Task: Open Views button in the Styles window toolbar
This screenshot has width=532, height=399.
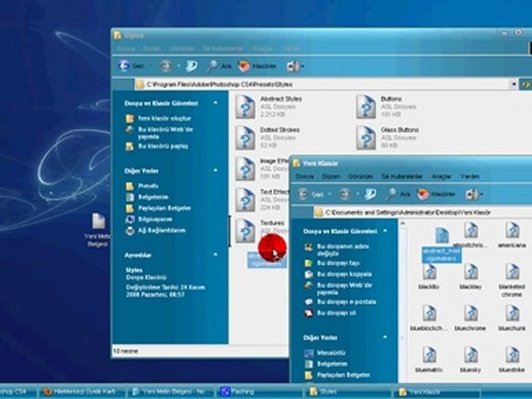Action: pos(294,66)
